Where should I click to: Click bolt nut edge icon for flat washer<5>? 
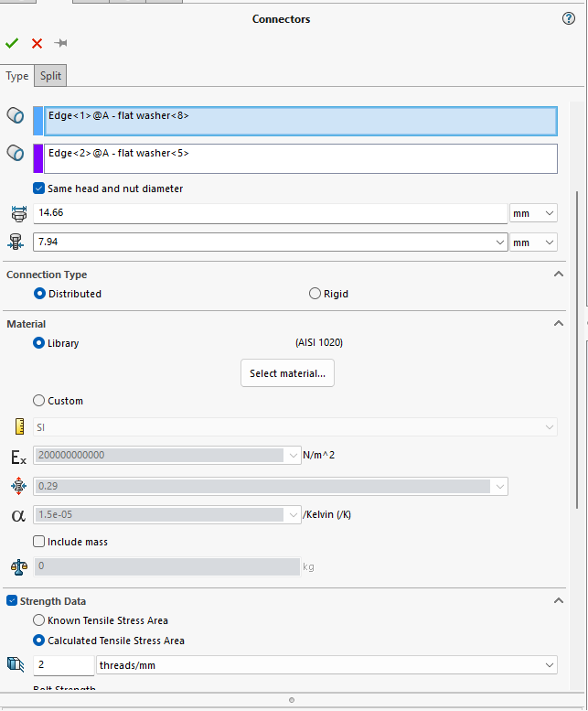pos(16,152)
